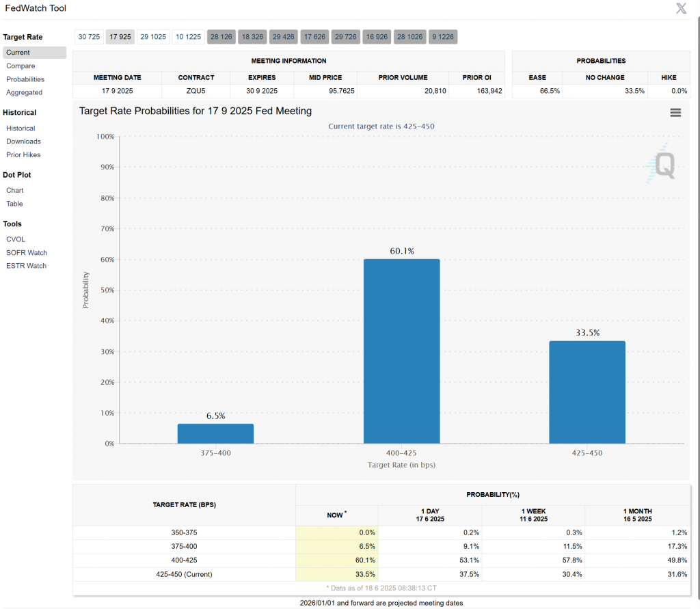Select the 16 926 meeting tab
The image size is (700, 609).
coord(377,37)
